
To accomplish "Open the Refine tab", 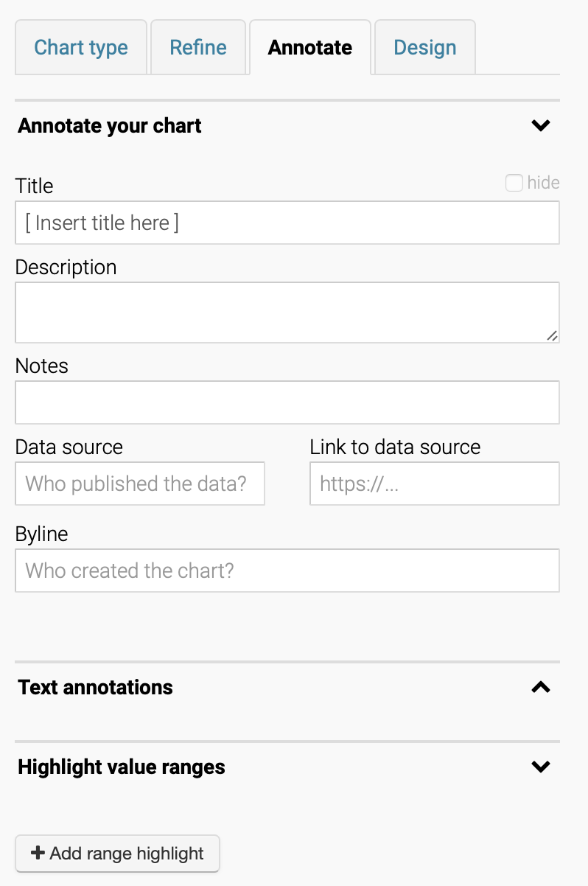I will pos(198,47).
